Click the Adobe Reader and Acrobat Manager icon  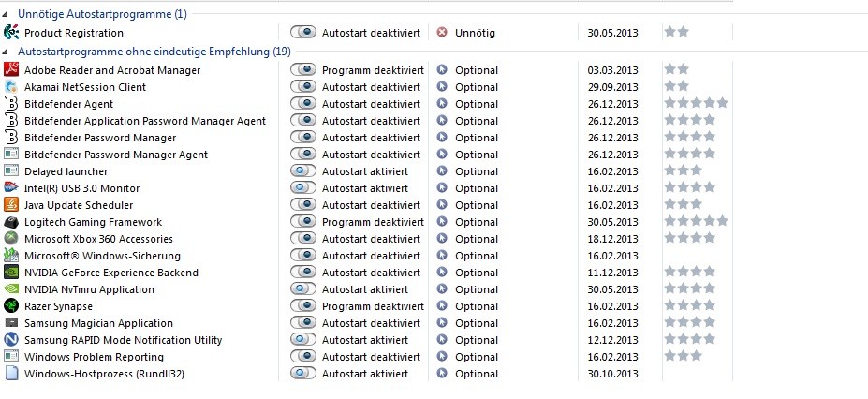[11, 69]
